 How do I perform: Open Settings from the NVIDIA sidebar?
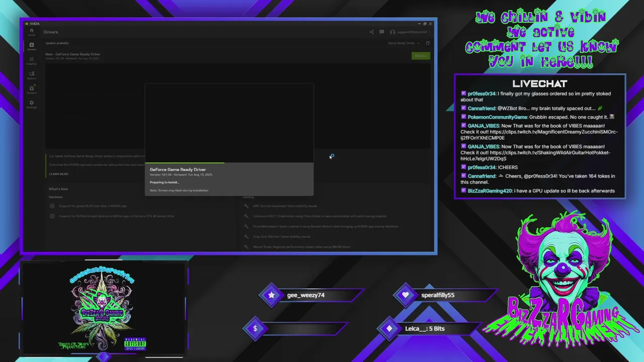tap(31, 104)
